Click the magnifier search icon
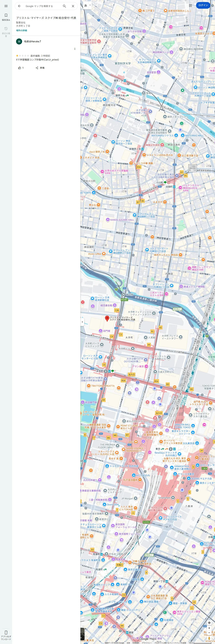Image resolution: width=215 pixels, height=644 pixels. point(64,6)
